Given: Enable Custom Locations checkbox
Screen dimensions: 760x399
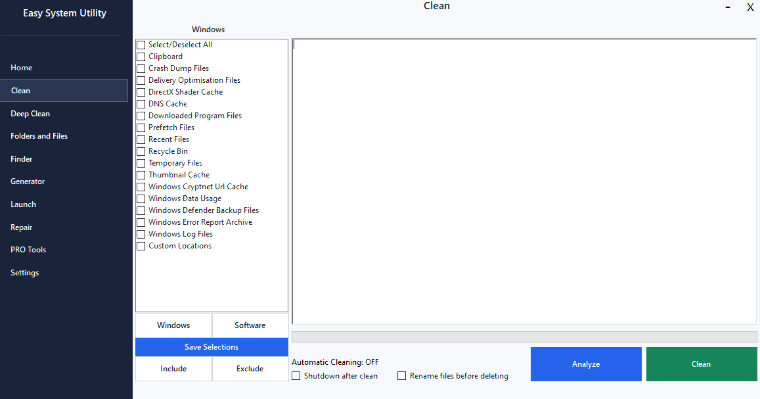Looking at the screenshot, I should pyautogui.click(x=141, y=246).
